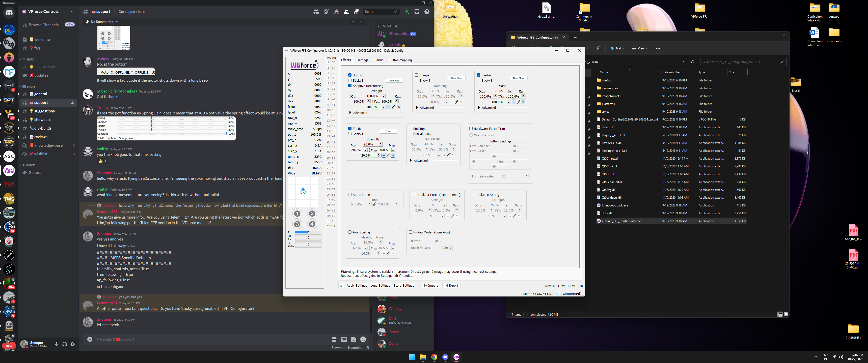Enable Hardware Force Trim checkbox
The height and width of the screenshot is (363, 868).
coord(471,129)
